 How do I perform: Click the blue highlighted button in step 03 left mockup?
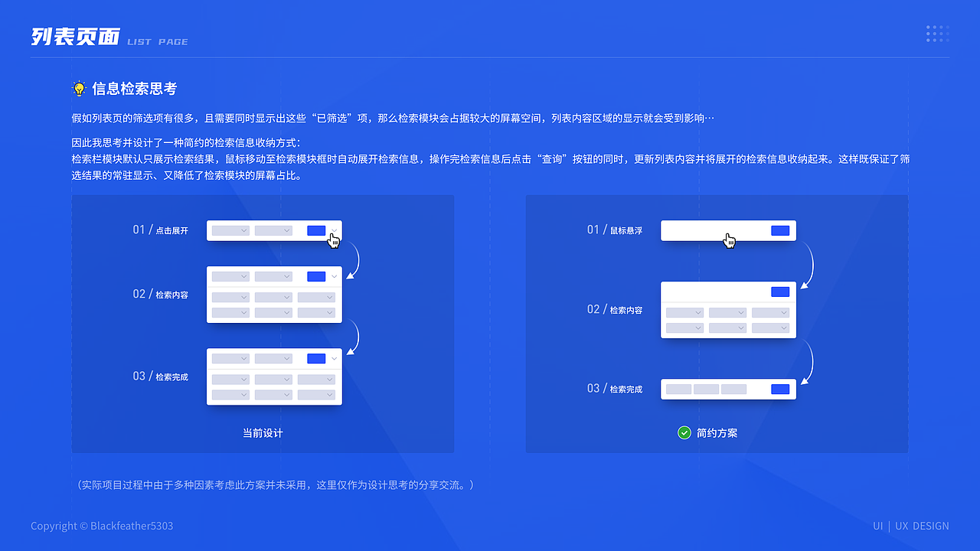pos(315,357)
